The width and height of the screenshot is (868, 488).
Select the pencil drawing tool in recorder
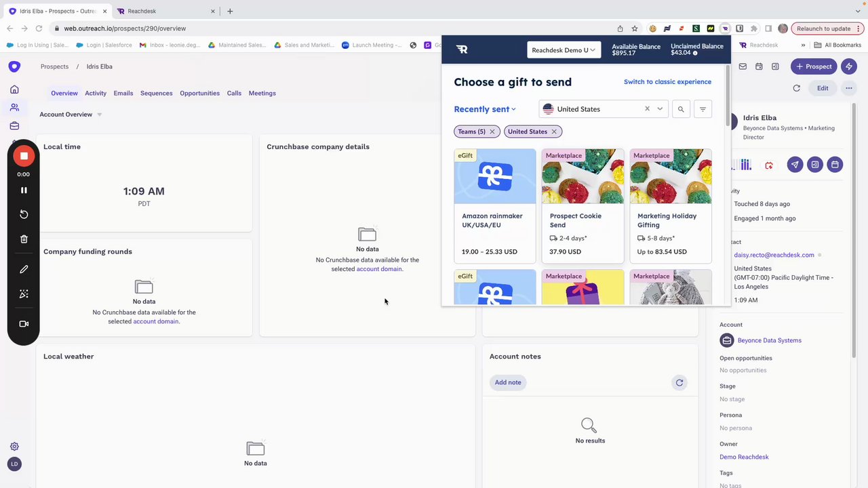click(x=24, y=269)
